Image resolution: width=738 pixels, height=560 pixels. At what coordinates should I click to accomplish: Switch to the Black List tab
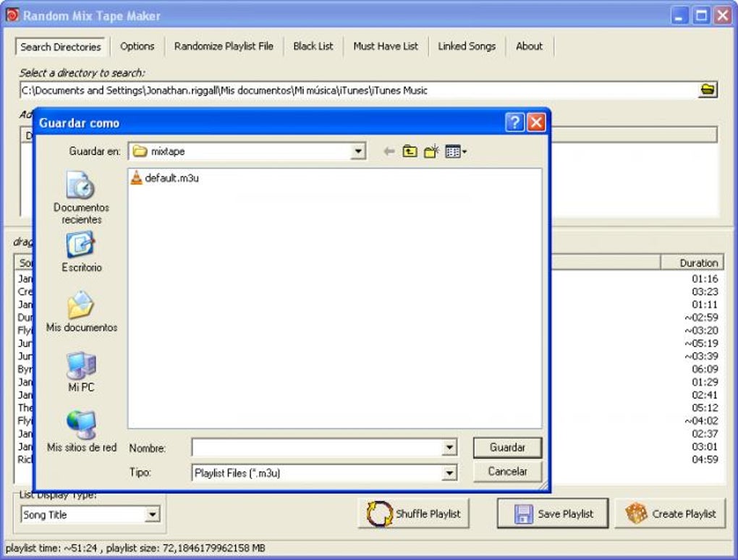coord(313,46)
